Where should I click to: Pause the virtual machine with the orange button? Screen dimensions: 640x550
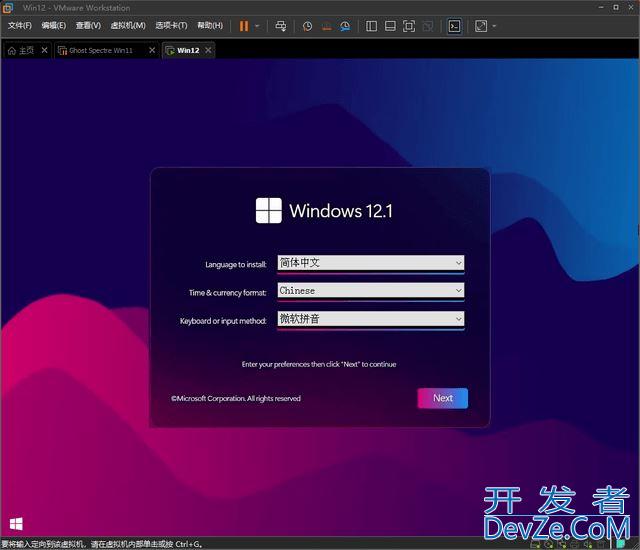(x=244, y=26)
